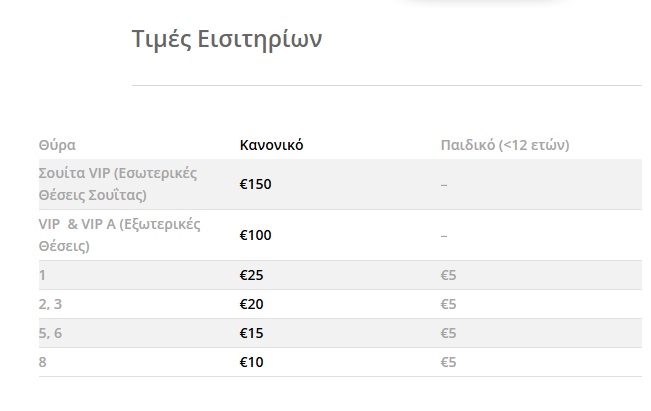
Task: Select the €20 price cell
Action: tap(251, 304)
